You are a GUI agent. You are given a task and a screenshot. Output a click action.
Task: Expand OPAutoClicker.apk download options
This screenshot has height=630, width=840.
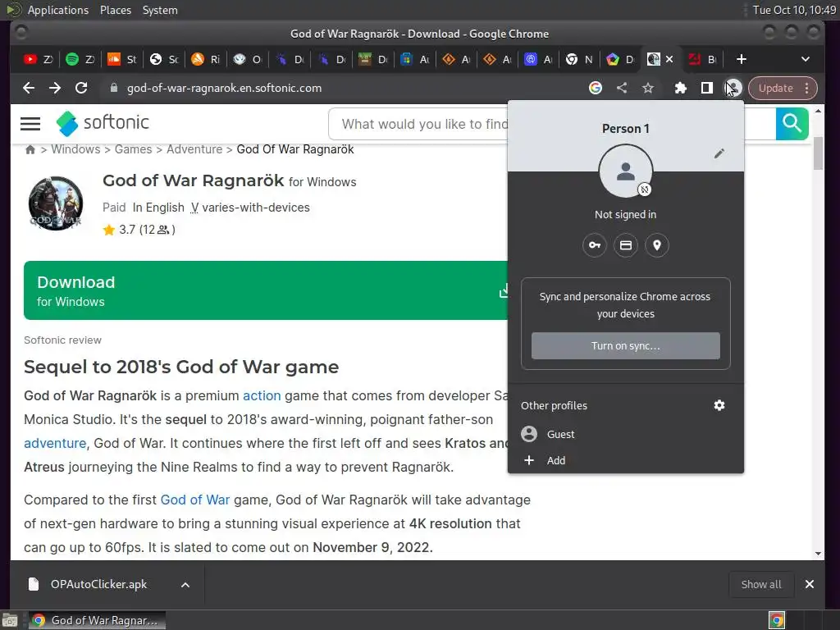coord(185,584)
